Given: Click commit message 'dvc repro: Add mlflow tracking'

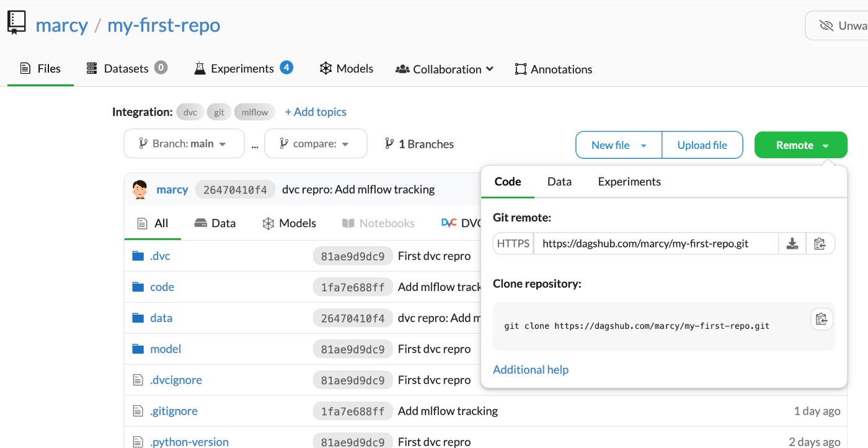Looking at the screenshot, I should [x=358, y=189].
